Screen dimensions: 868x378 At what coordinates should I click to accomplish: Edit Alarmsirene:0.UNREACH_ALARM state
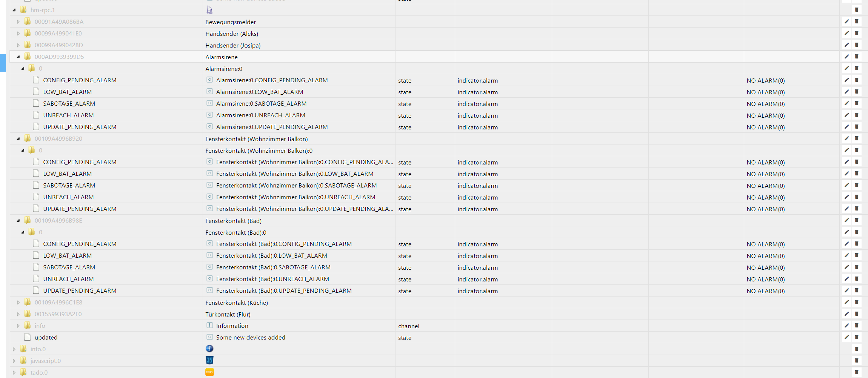pos(846,115)
